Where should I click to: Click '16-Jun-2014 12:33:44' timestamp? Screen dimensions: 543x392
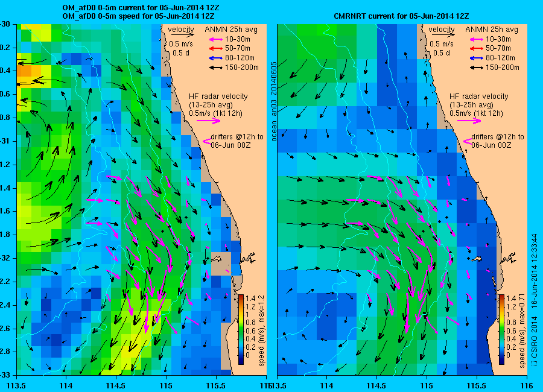pyautogui.click(x=535, y=271)
